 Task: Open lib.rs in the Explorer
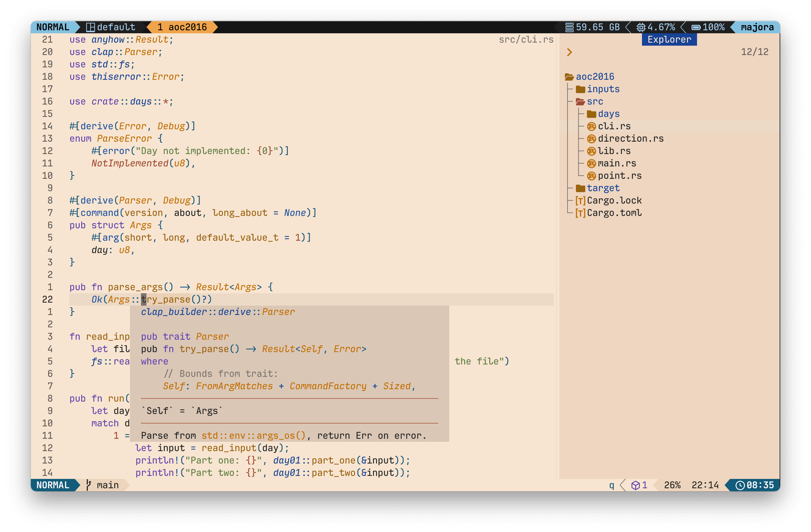(x=614, y=151)
